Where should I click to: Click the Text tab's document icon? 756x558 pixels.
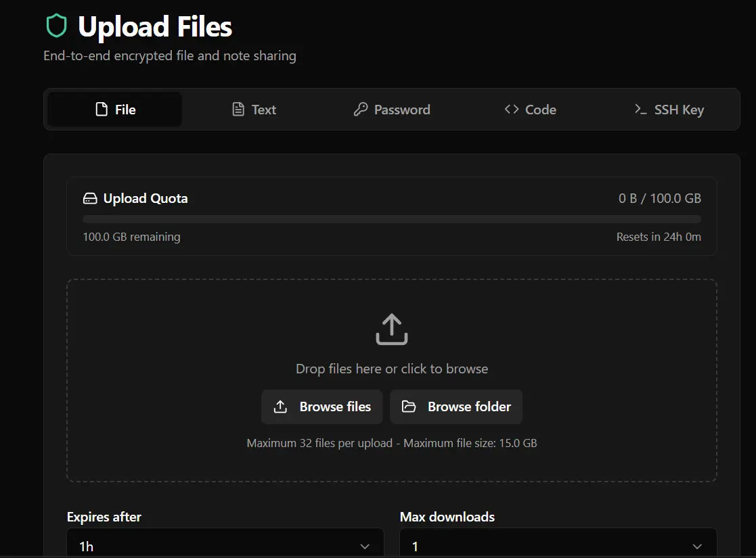click(x=238, y=110)
